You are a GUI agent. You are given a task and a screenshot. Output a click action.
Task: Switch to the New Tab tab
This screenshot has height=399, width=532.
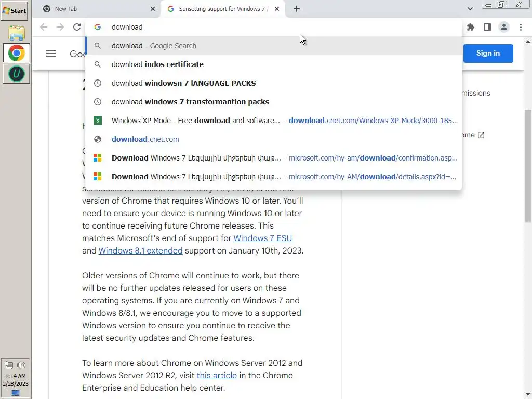pyautogui.click(x=97, y=9)
